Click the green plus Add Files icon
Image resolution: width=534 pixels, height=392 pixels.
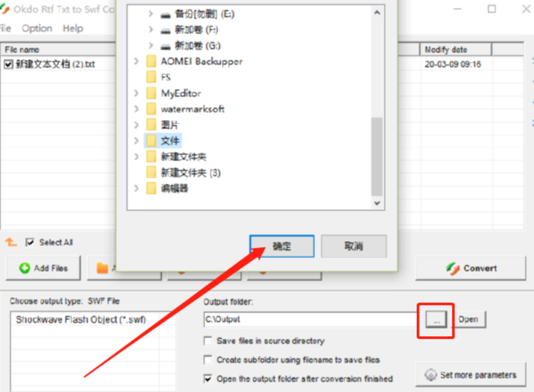click(25, 268)
